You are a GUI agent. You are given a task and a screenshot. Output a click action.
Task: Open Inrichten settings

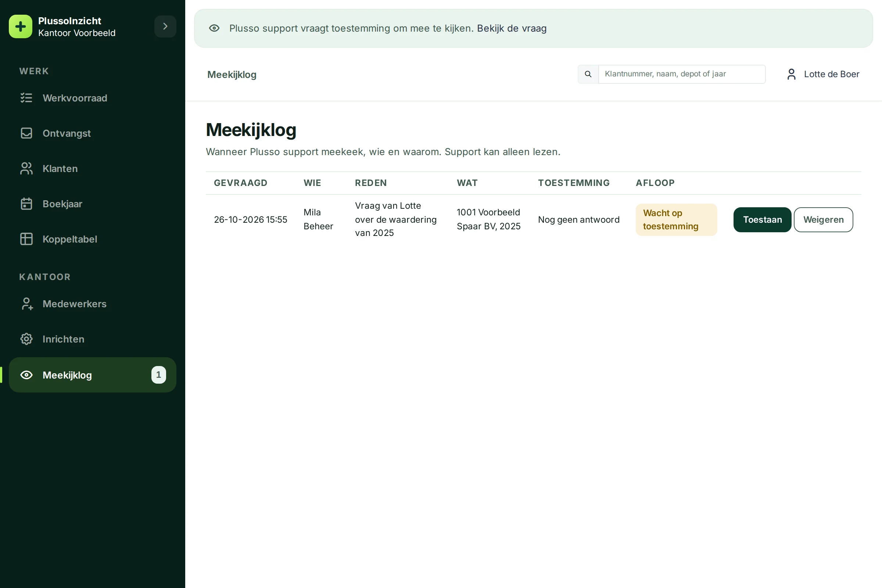[x=93, y=339]
